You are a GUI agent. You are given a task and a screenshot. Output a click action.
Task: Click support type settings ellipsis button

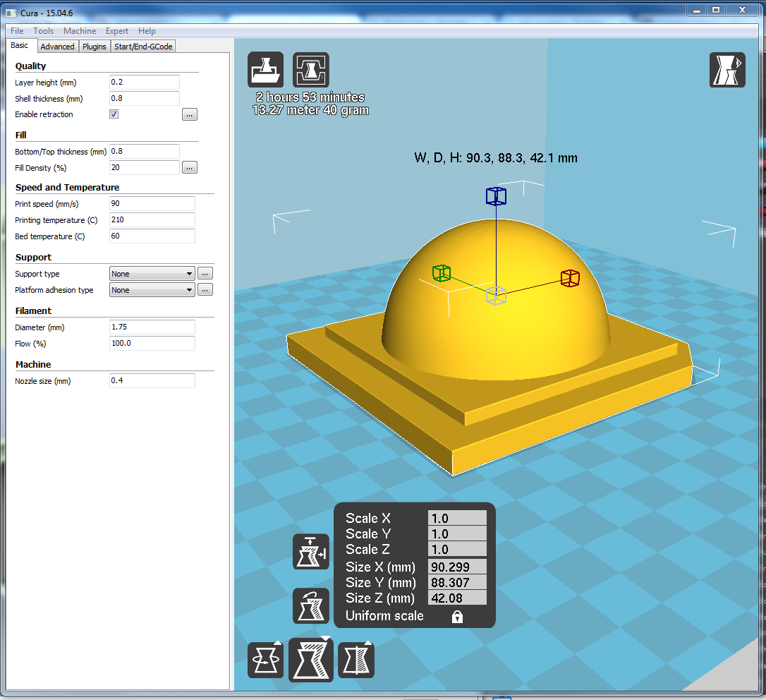(x=205, y=274)
